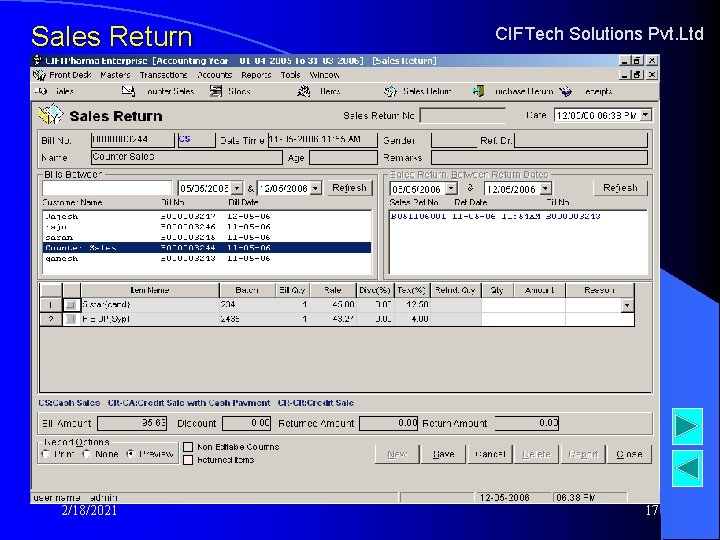Click row 1 header in items grid

coord(51,304)
